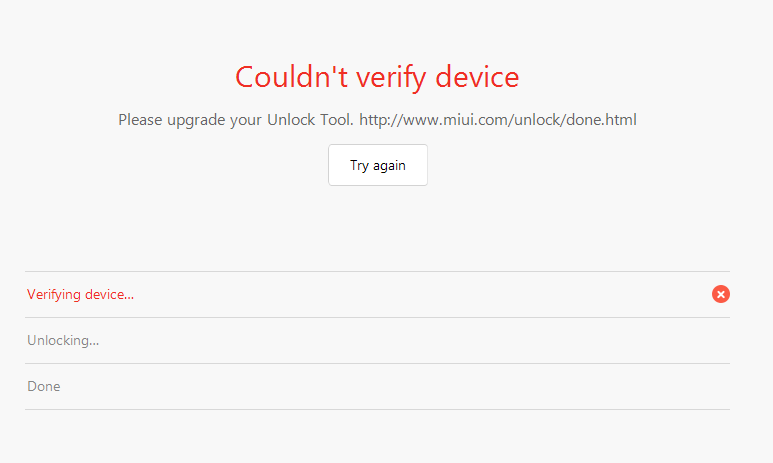Click the "Done" step label
Viewport: 773px width, 463px height.
pyautogui.click(x=44, y=386)
